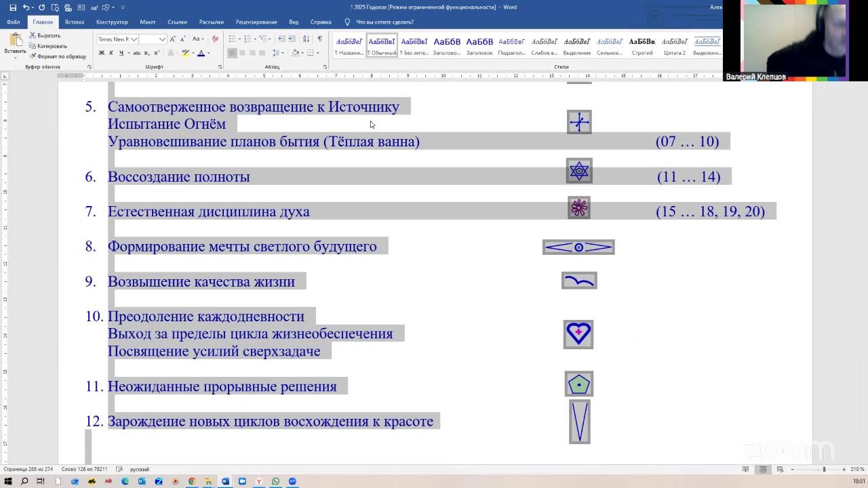Clear all formatting with the eraser icon
The height and width of the screenshot is (488, 868).
point(216,39)
